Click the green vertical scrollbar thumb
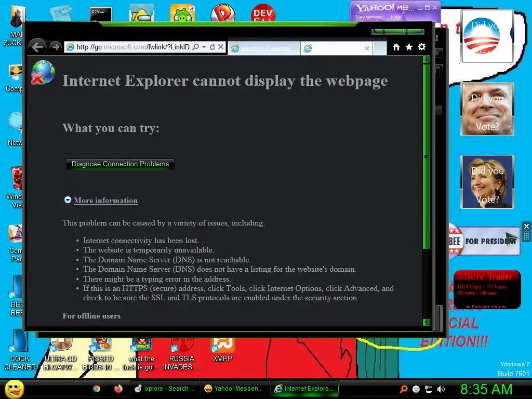This screenshot has height=399, width=532. (427, 156)
